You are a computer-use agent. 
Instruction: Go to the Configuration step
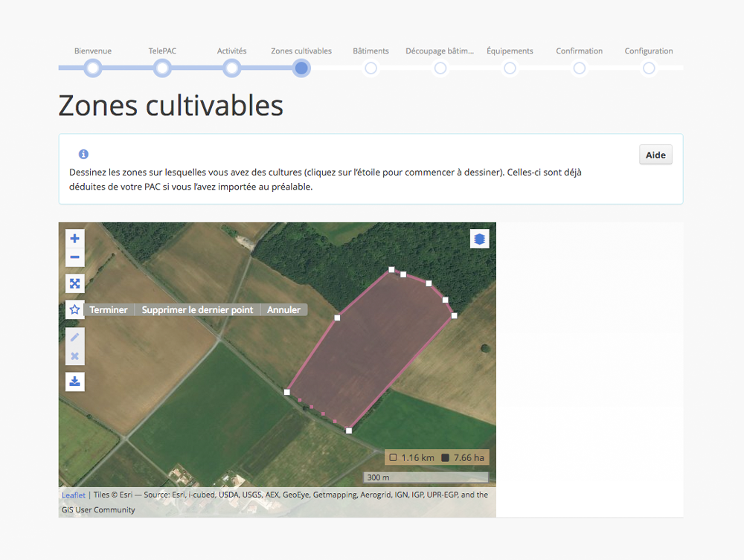[x=649, y=68]
